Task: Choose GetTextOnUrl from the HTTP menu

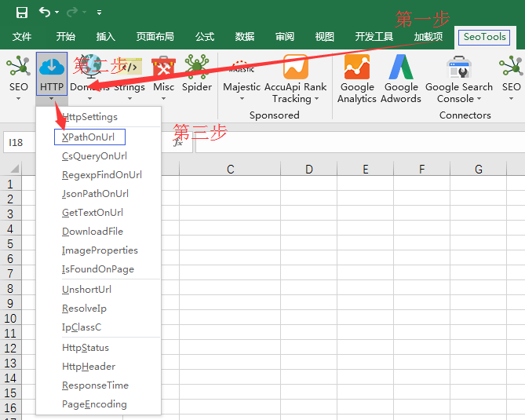Action: [x=98, y=212]
